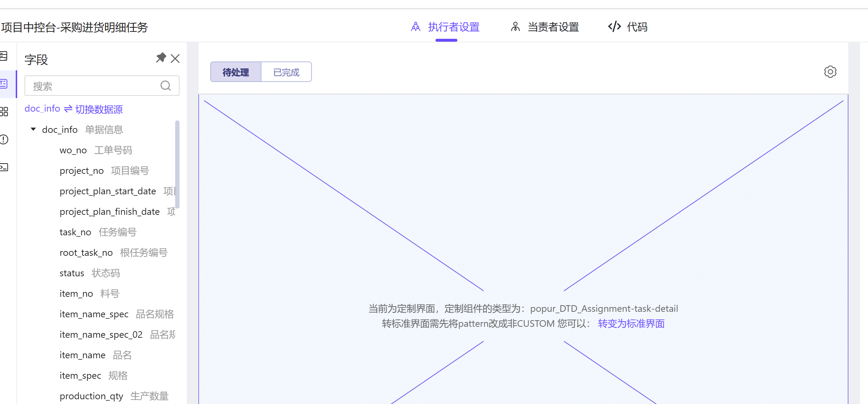This screenshot has height=404, width=868.
Task: Select the fields panel sidebar icon
Action: pyautogui.click(x=4, y=84)
